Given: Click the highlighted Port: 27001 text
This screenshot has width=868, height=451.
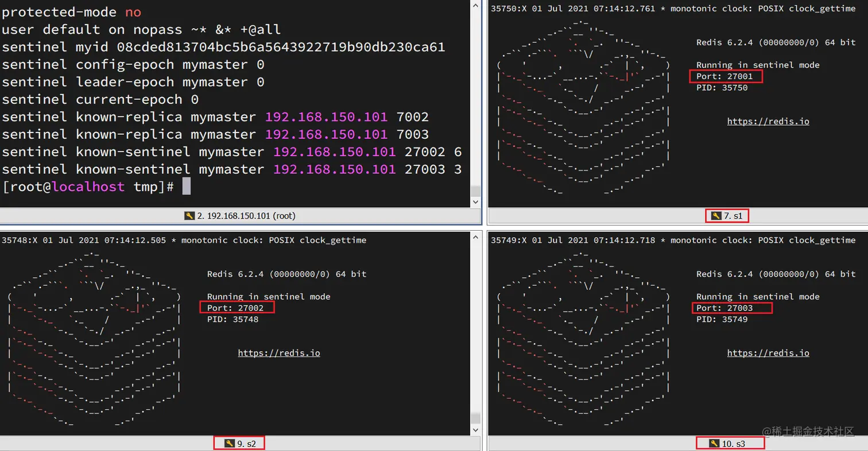Looking at the screenshot, I should 726,76.
